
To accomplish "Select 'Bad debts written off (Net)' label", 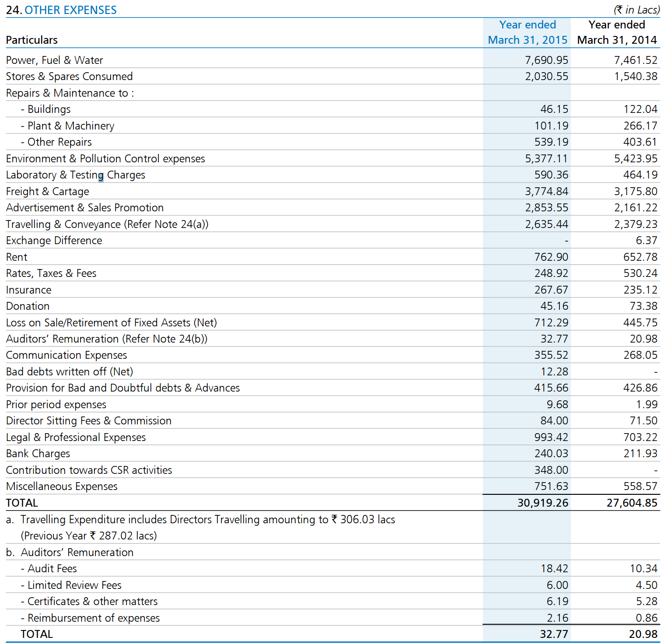I will click(70, 371).
